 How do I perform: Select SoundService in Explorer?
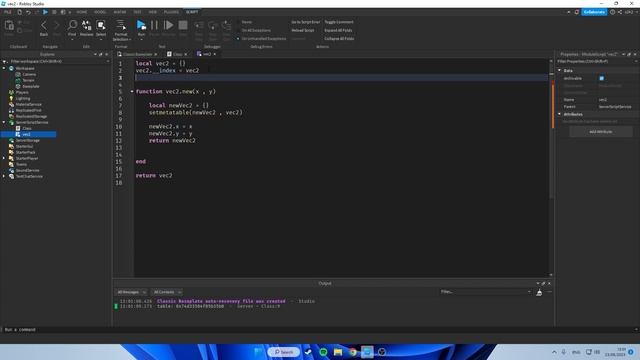27,170
